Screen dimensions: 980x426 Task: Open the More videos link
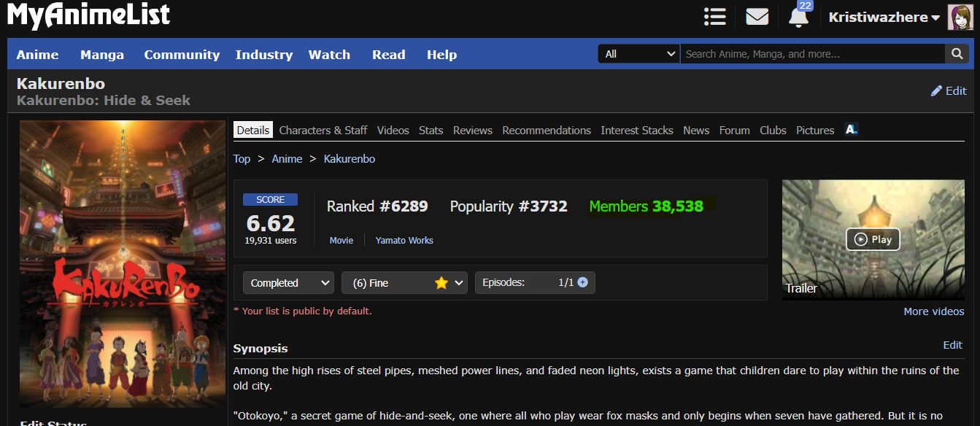934,311
